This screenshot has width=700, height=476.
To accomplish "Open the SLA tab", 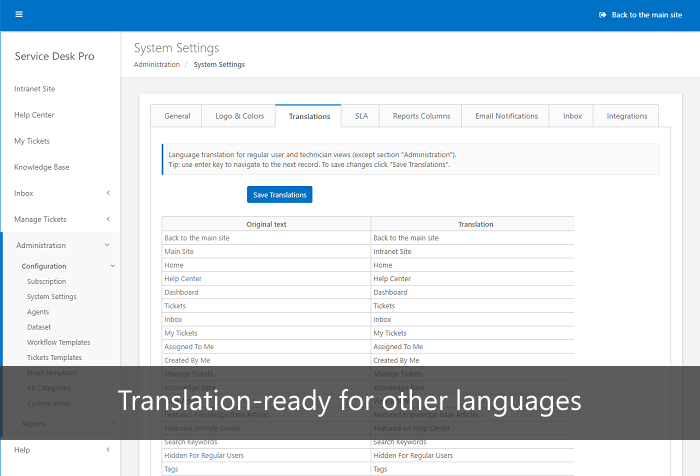I will [361, 116].
